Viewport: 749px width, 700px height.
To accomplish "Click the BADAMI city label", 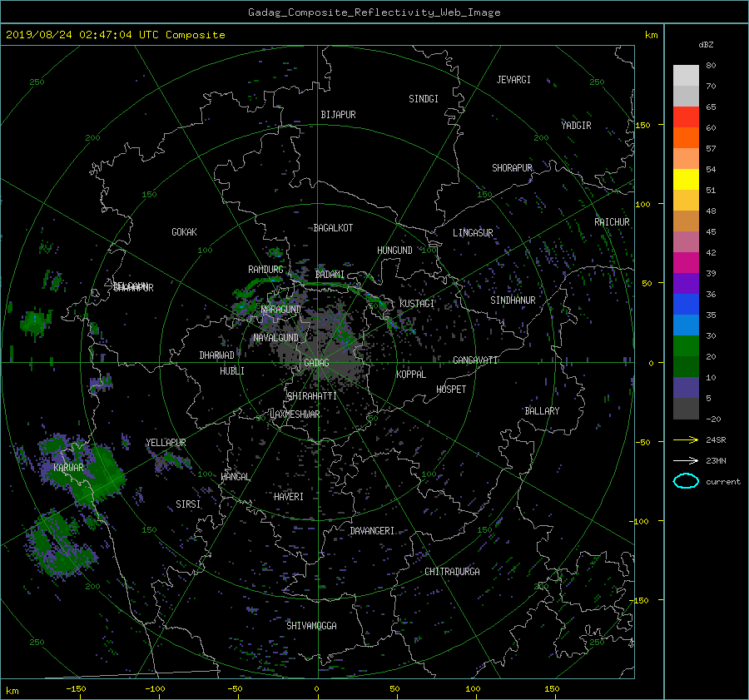I will 330,275.
